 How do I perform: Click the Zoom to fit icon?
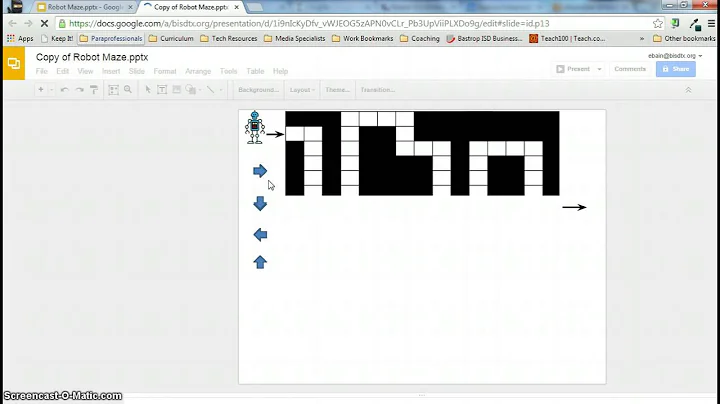(113, 90)
